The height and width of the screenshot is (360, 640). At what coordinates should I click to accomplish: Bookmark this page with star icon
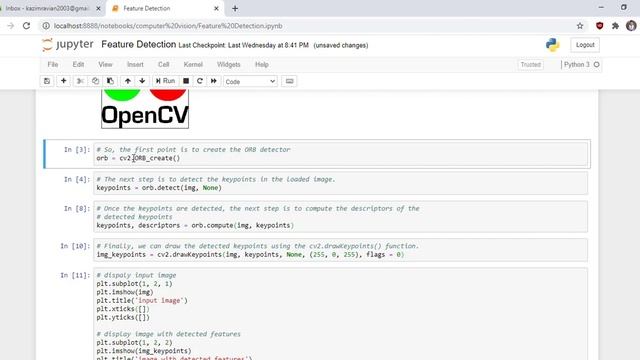coord(580,26)
